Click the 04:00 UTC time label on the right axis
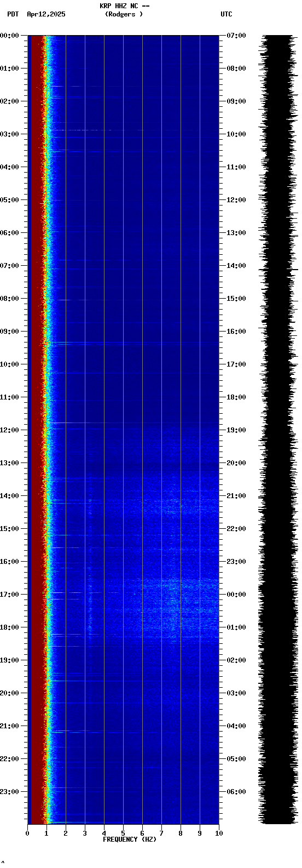This screenshot has height=868, width=302. [236, 726]
